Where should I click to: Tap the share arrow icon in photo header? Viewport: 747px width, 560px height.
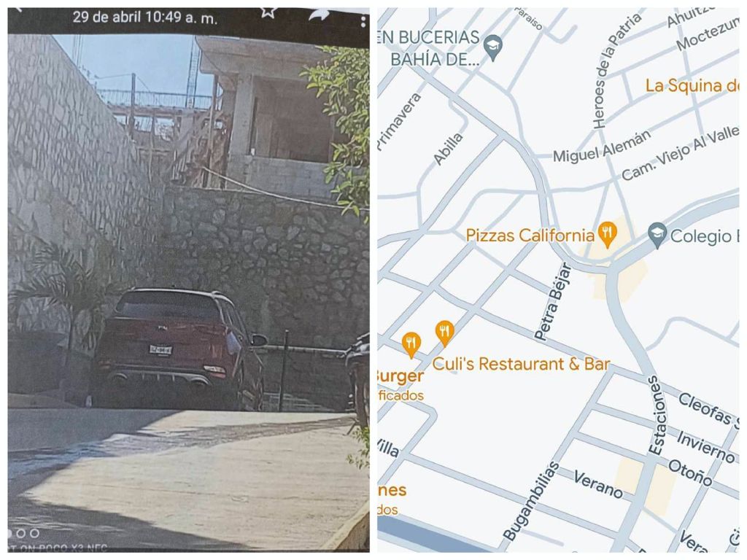[319, 15]
